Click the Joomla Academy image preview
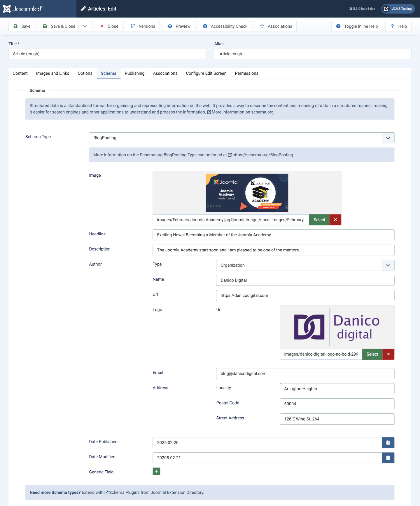This screenshot has height=506, width=420. tap(247, 193)
